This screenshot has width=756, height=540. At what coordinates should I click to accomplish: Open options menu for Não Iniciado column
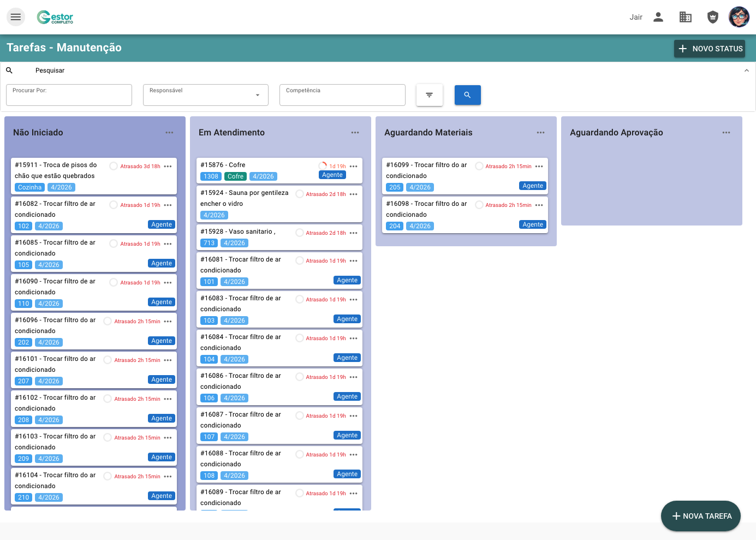pyautogui.click(x=169, y=133)
